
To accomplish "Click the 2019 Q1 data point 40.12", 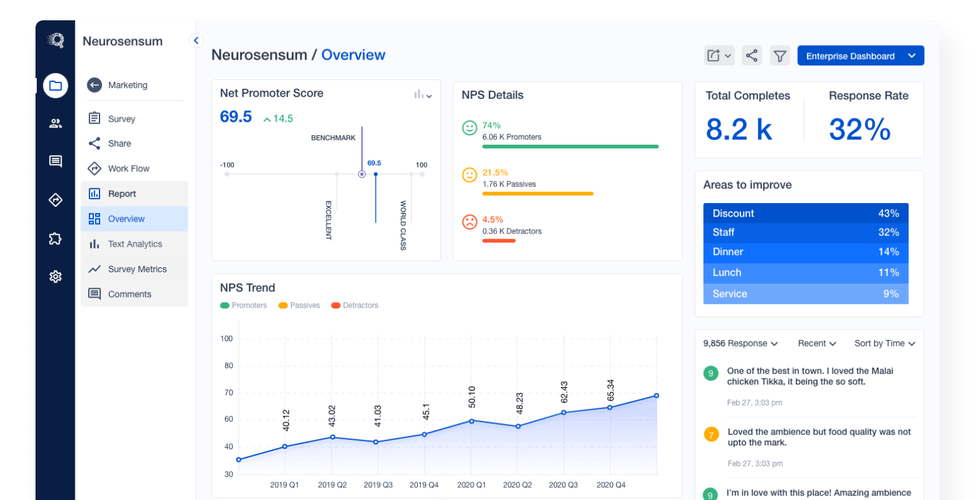I will [x=285, y=446].
